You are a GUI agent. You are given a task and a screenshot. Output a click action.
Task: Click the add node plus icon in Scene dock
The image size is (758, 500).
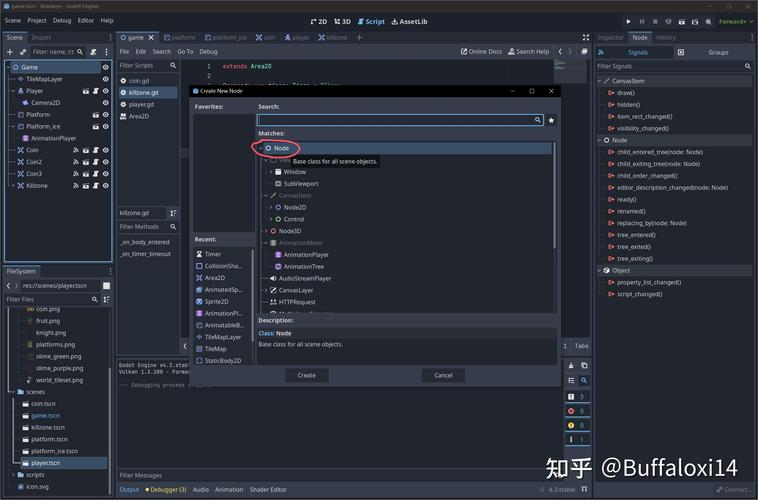click(10, 52)
